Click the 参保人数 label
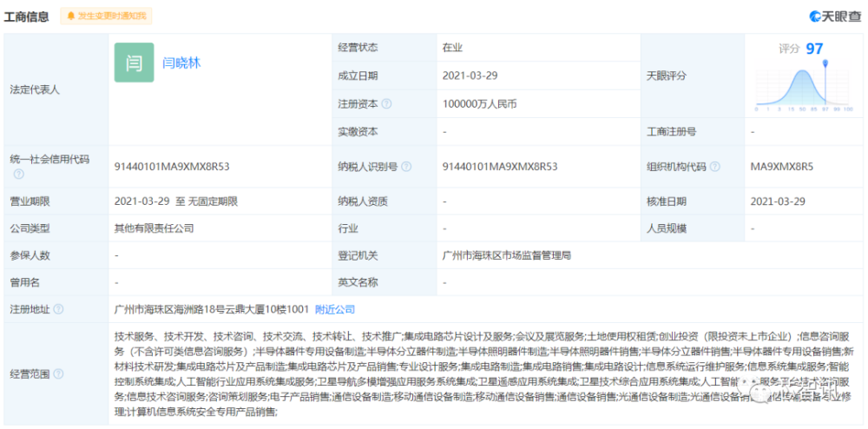 30,255
